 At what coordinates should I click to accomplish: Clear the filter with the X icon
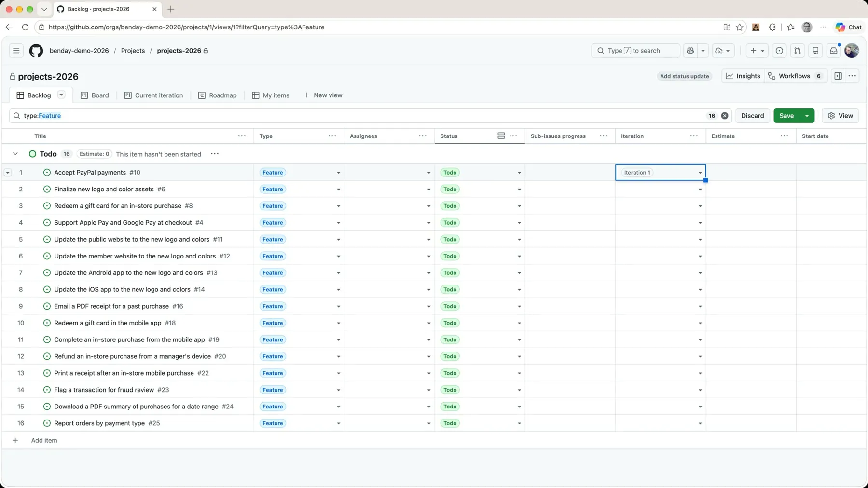click(x=725, y=116)
